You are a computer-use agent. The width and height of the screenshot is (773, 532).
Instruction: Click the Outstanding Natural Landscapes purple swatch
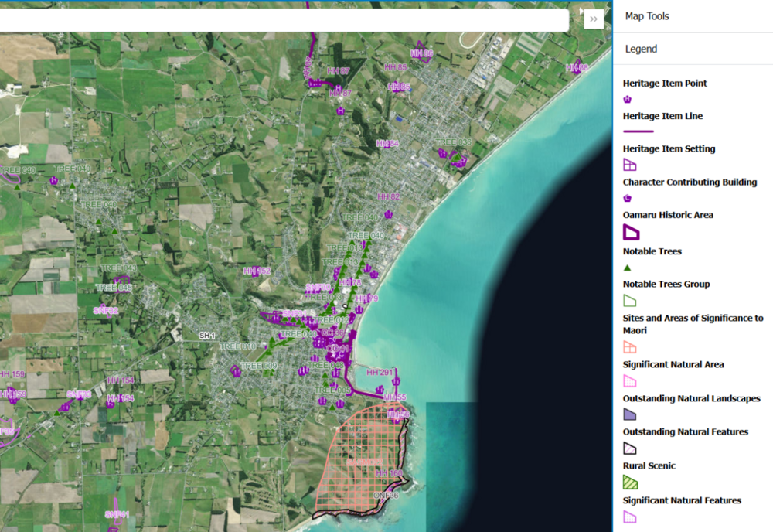point(630,415)
